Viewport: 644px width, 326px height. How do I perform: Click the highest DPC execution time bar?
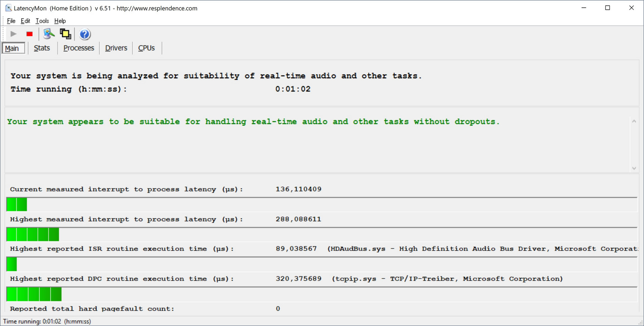[34, 294]
